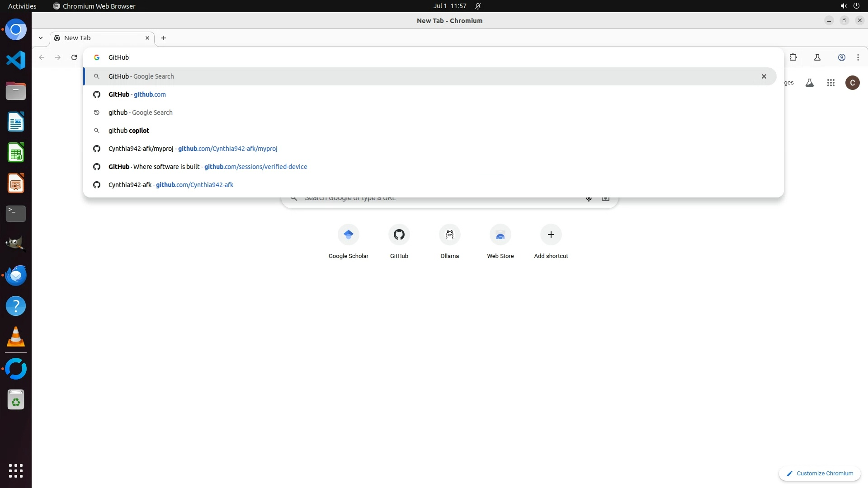Select the GitHub - github.com suggestion
The width and height of the screenshot is (868, 488).
(x=137, y=94)
